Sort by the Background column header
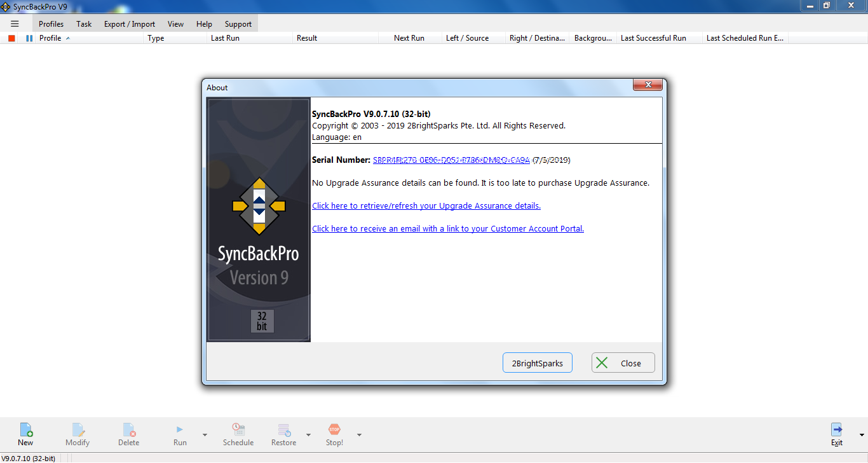868x463 pixels. coord(593,38)
